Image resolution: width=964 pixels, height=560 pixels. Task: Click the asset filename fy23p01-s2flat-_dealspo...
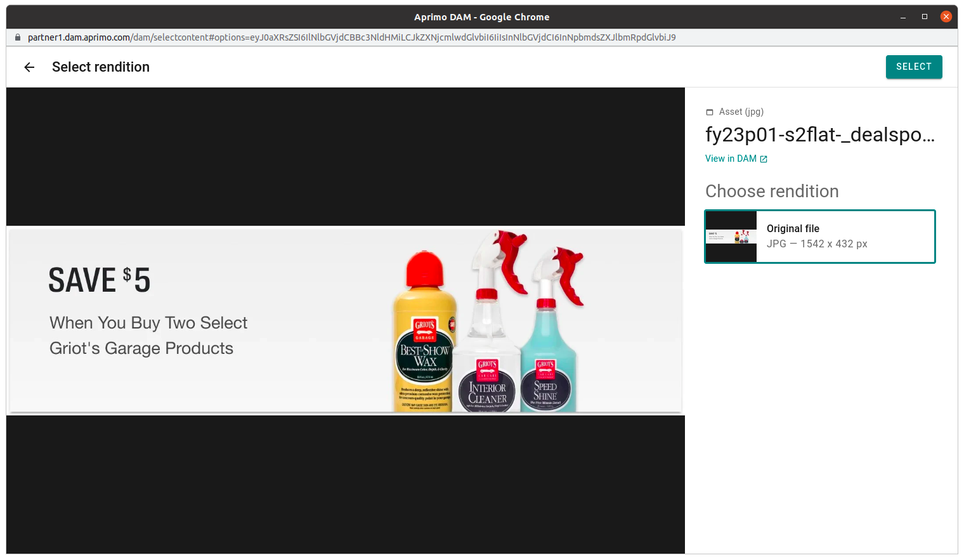(820, 134)
